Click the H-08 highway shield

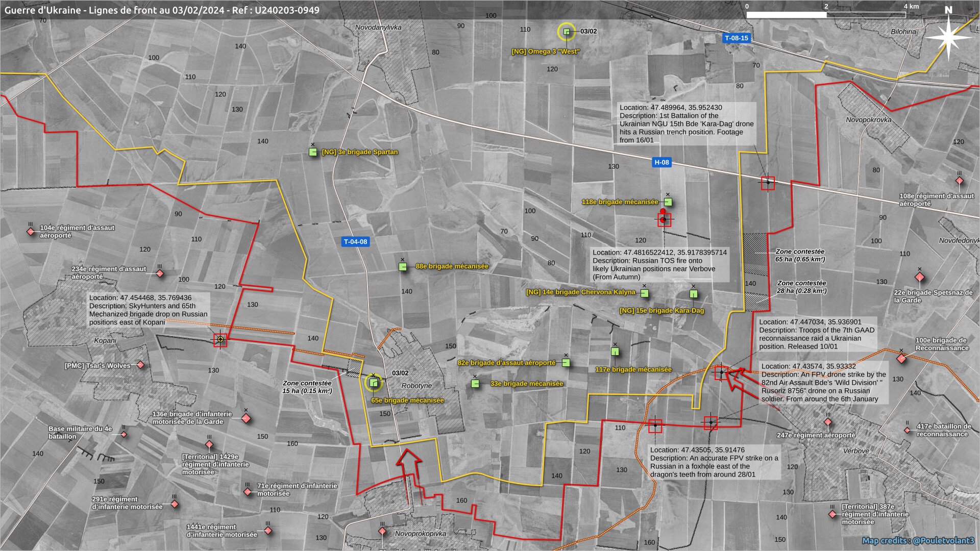click(x=661, y=162)
